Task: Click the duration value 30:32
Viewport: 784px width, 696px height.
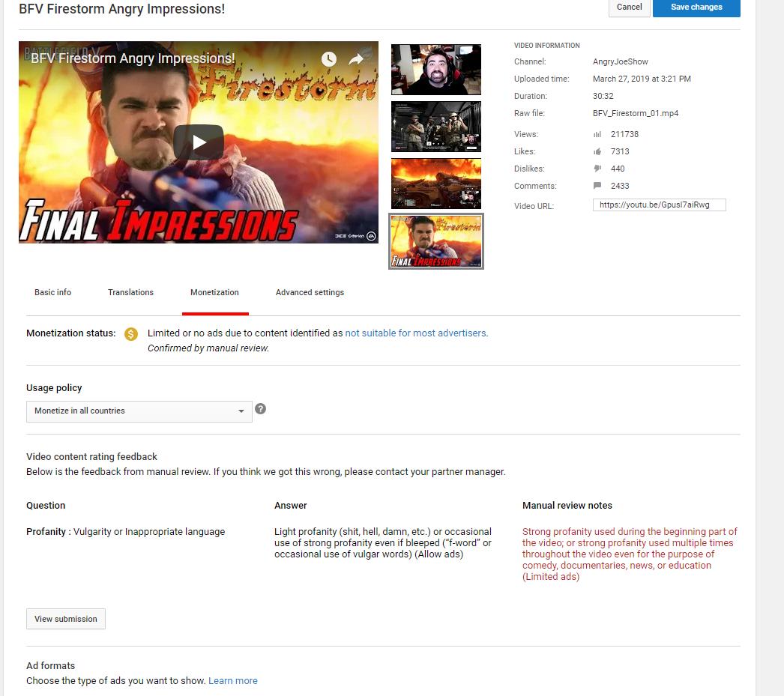Action: (x=603, y=96)
